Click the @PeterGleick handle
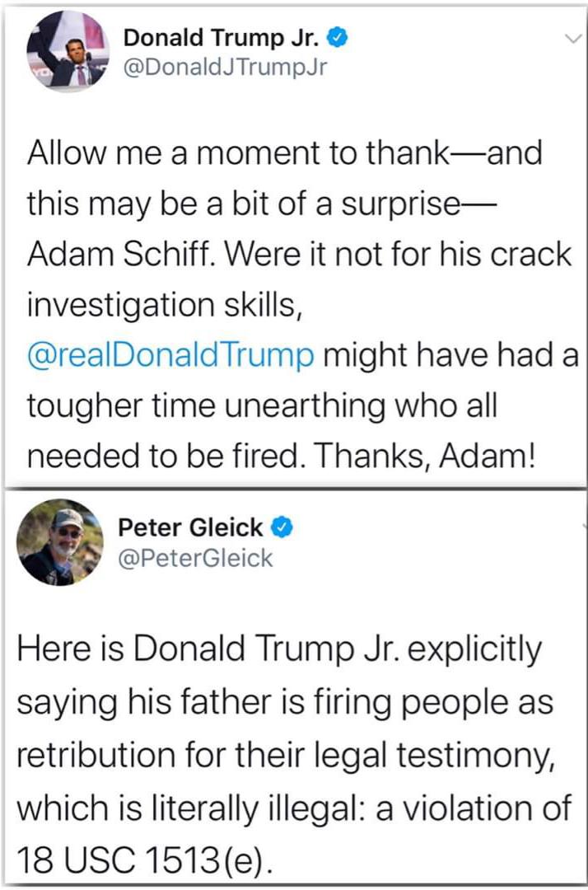This screenshot has width=588, height=890. point(195,558)
